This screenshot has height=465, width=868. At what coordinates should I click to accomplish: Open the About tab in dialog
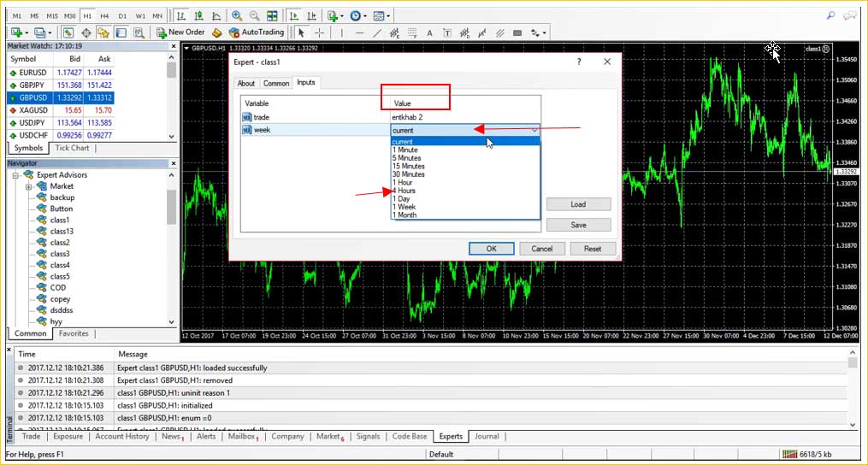pyautogui.click(x=245, y=83)
